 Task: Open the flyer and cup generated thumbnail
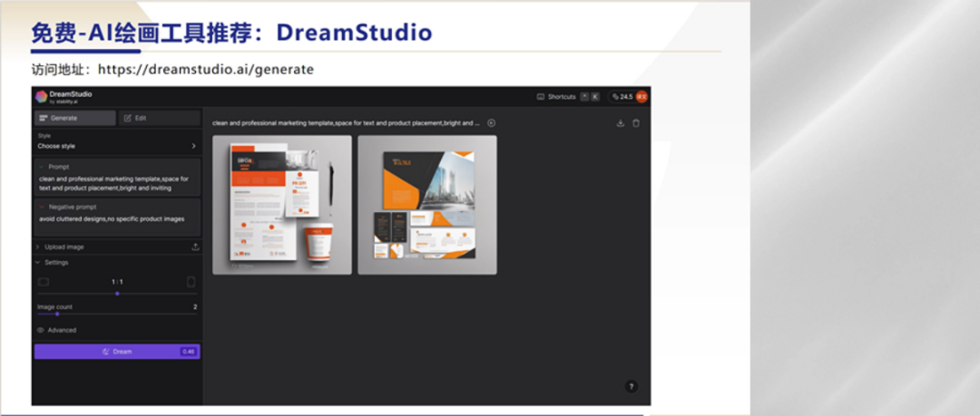(282, 205)
